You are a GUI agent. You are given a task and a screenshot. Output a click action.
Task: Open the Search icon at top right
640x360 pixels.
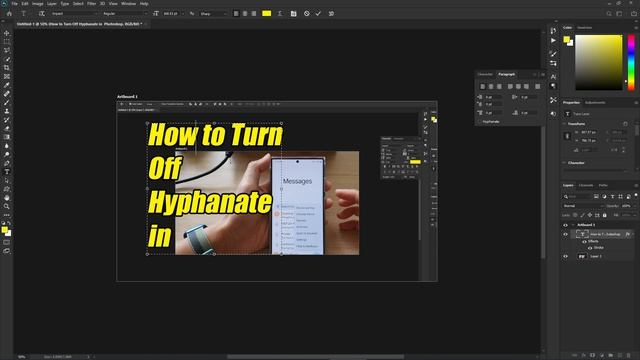coord(609,13)
